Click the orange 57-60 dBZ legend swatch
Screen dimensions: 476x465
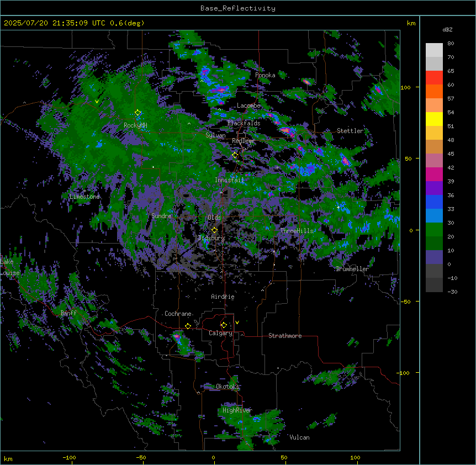point(434,91)
